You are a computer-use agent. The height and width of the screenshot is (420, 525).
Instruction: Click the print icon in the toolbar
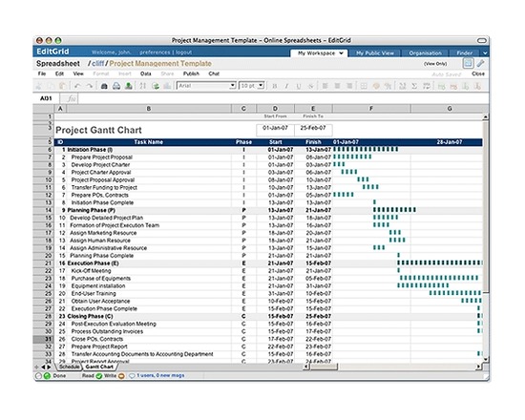pyautogui.click(x=116, y=86)
